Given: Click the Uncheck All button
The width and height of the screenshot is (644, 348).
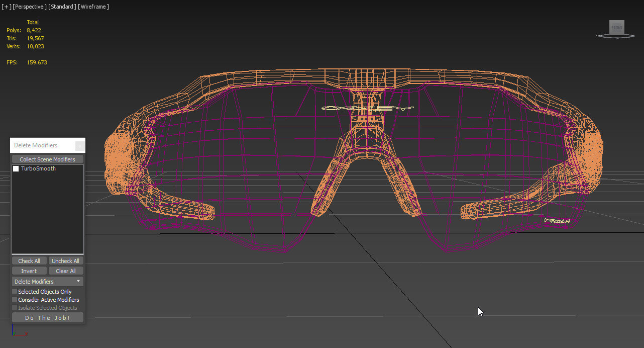Looking at the screenshot, I should click(66, 261).
